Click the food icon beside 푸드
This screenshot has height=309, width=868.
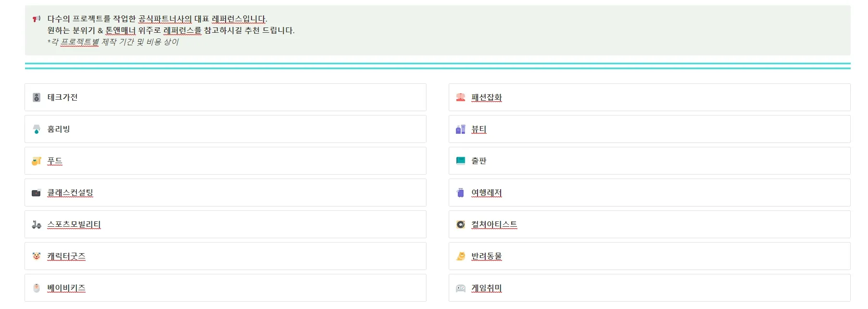point(37,161)
